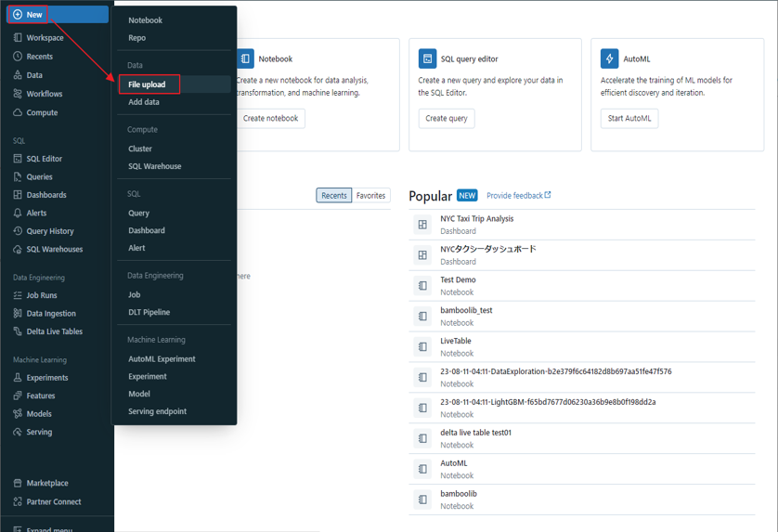Choose SQL Warehouse menu entry

155,166
